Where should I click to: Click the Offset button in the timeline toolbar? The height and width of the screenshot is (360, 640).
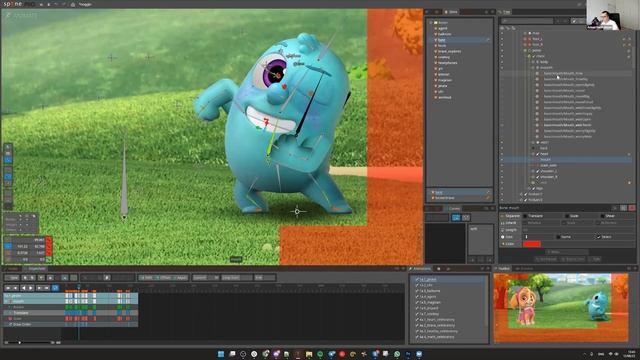[x=164, y=278]
